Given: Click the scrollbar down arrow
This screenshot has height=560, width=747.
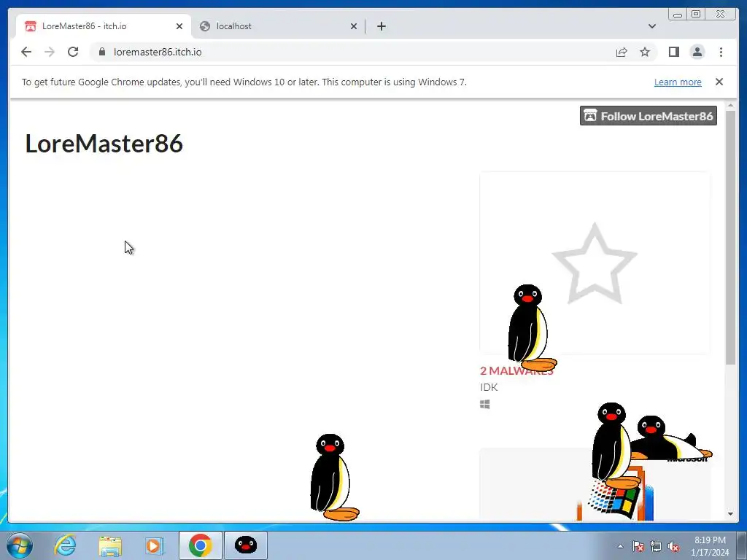Looking at the screenshot, I should pyautogui.click(x=730, y=514).
